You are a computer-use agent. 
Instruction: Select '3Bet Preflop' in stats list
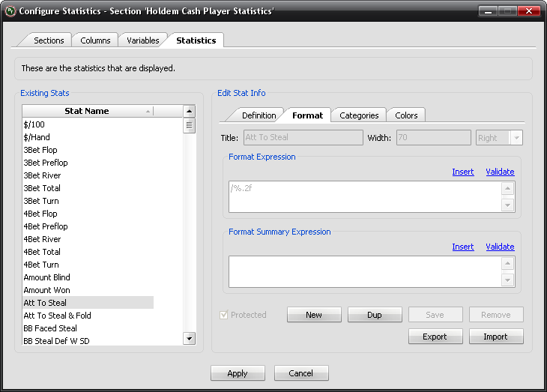pyautogui.click(x=46, y=163)
